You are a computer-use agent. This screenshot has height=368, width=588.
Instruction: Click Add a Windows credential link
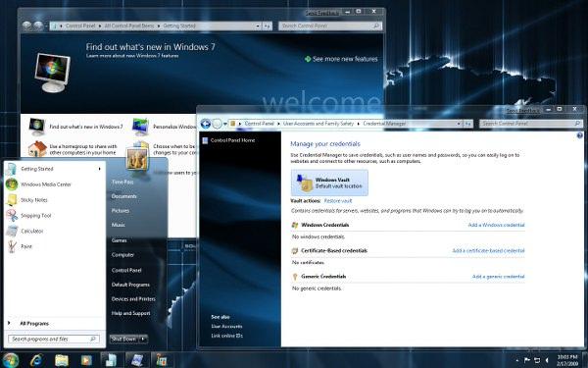click(x=496, y=225)
